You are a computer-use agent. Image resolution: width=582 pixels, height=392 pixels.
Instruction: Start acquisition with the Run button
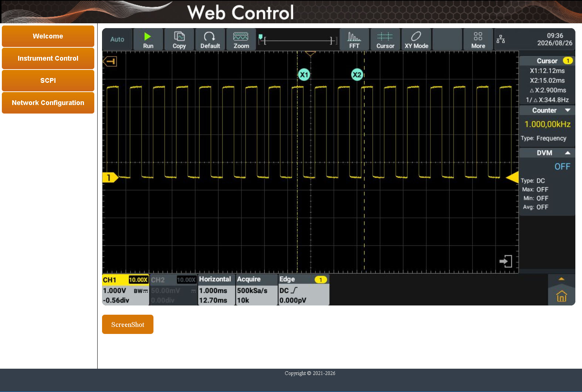tap(148, 40)
